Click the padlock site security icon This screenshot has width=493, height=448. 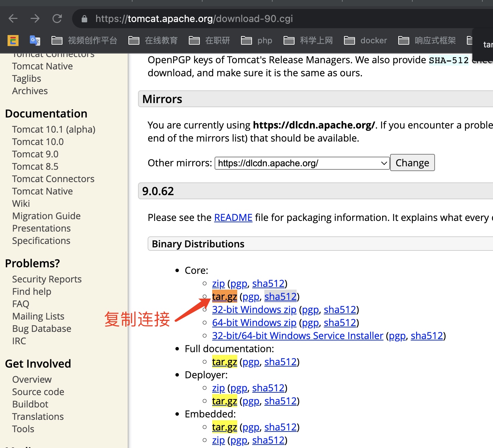point(84,19)
